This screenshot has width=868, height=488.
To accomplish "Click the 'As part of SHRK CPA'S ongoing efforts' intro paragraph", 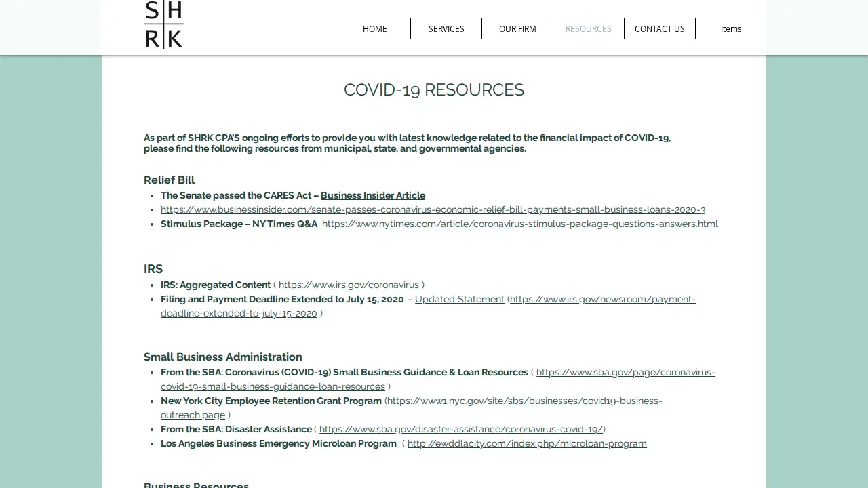I will tap(407, 143).
